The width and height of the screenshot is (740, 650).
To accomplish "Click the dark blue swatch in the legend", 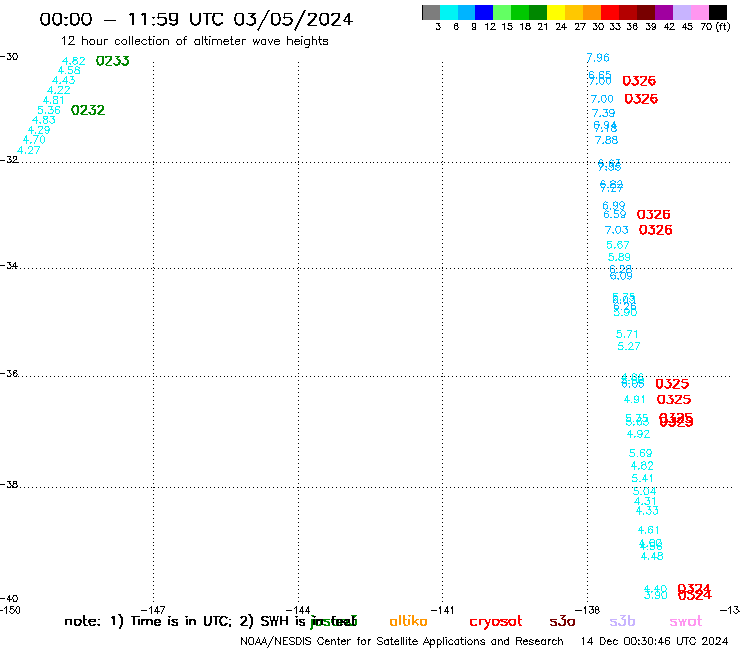I will click(x=485, y=12).
